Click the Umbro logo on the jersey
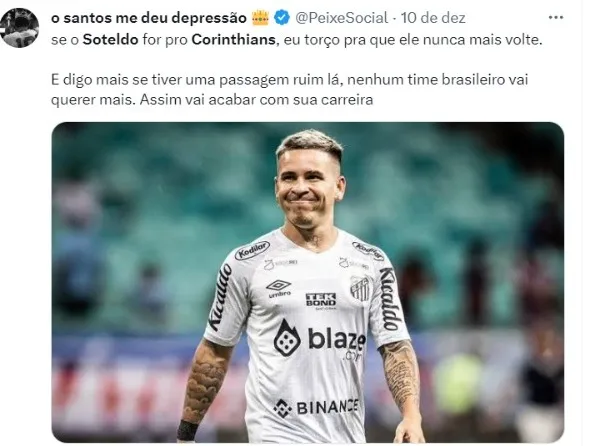Screen dimensions: 601x446 pyautogui.click(x=279, y=288)
